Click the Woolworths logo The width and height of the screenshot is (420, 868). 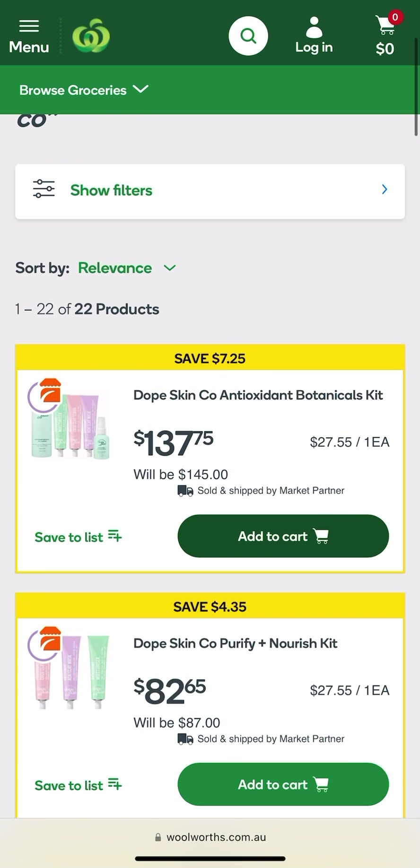91,36
